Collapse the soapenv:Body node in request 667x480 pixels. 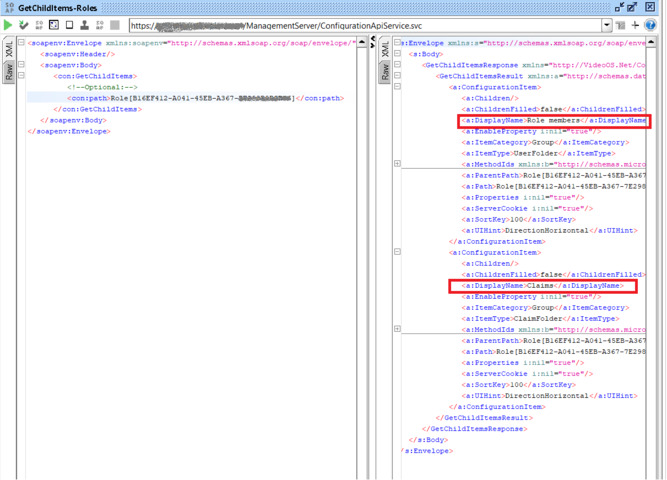point(22,65)
